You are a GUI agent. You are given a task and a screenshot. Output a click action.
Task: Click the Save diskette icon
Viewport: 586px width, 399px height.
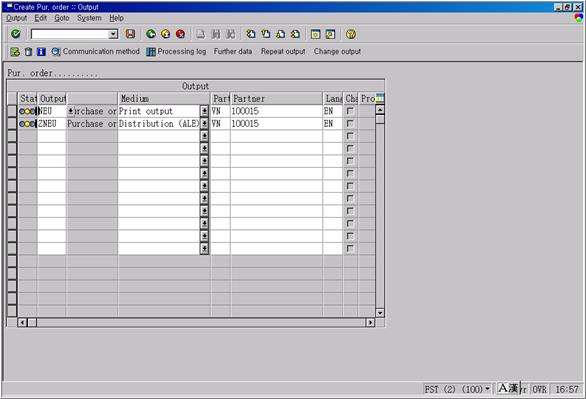130,34
